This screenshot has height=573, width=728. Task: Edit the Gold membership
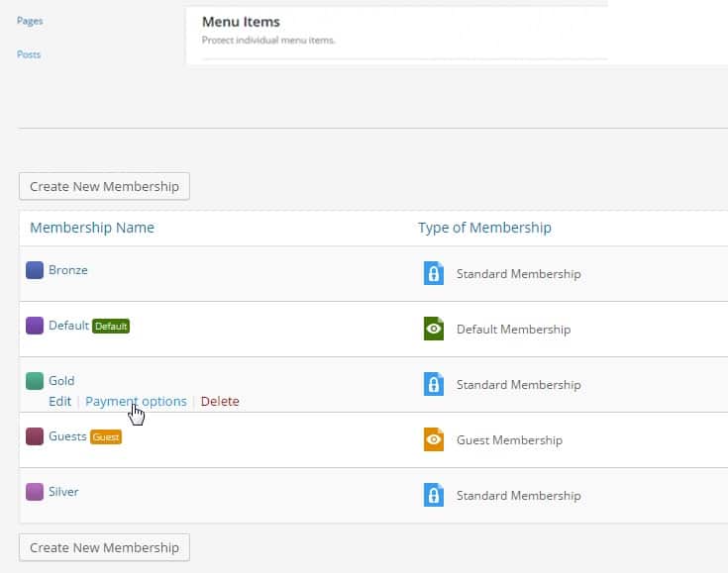[59, 402]
